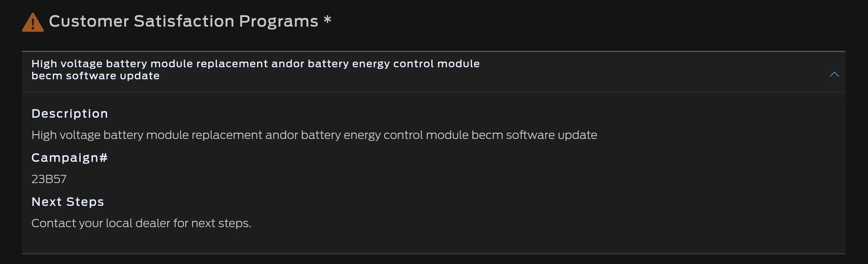The image size is (868, 264).
Task: Click the word "Contact" in the next steps text
Action: point(54,223)
